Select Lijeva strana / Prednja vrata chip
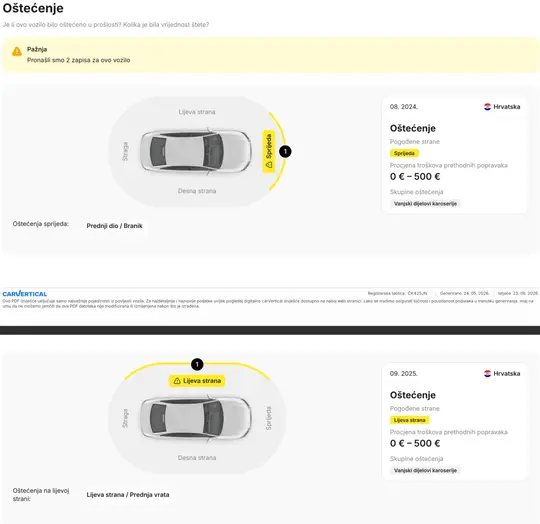The image size is (540, 524). point(128,495)
